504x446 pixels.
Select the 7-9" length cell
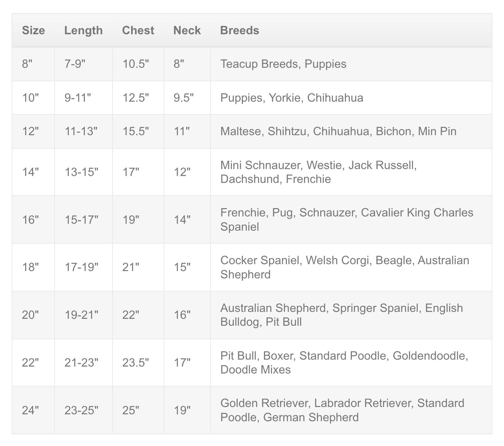[83, 64]
